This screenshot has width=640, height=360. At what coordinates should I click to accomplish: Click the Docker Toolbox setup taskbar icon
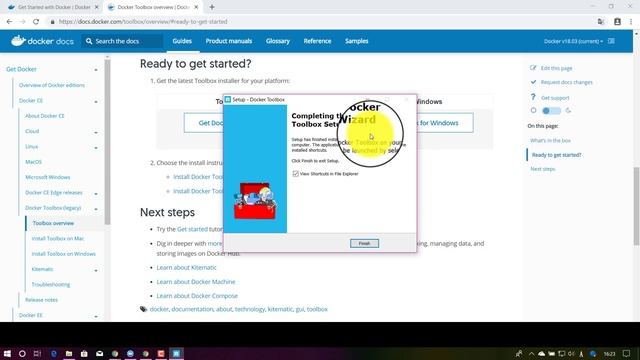tap(176, 353)
